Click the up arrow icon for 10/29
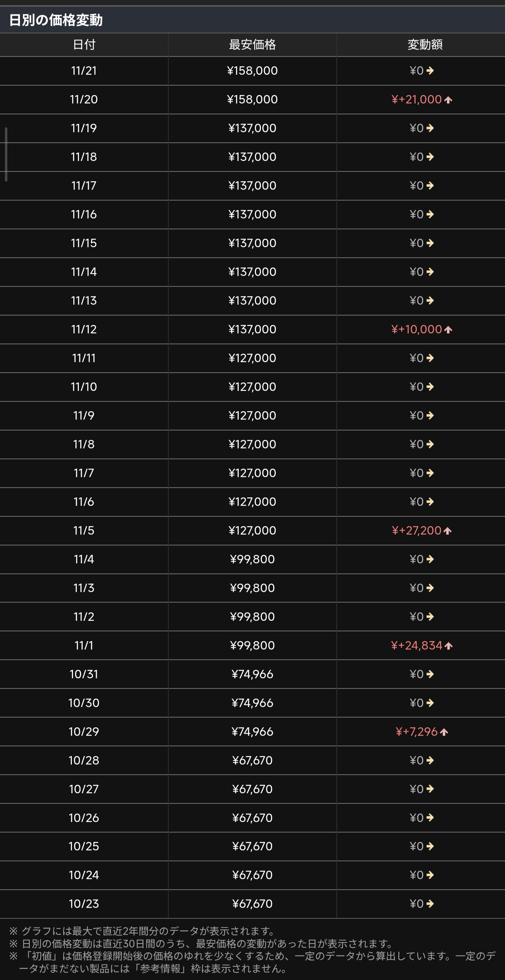This screenshot has height=980, width=505. click(444, 732)
